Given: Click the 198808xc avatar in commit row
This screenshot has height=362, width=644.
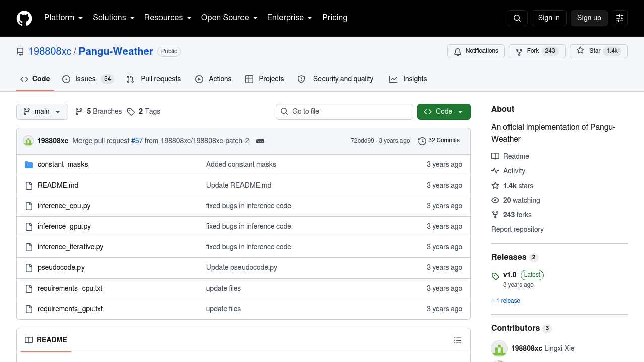Looking at the screenshot, I should (x=28, y=141).
